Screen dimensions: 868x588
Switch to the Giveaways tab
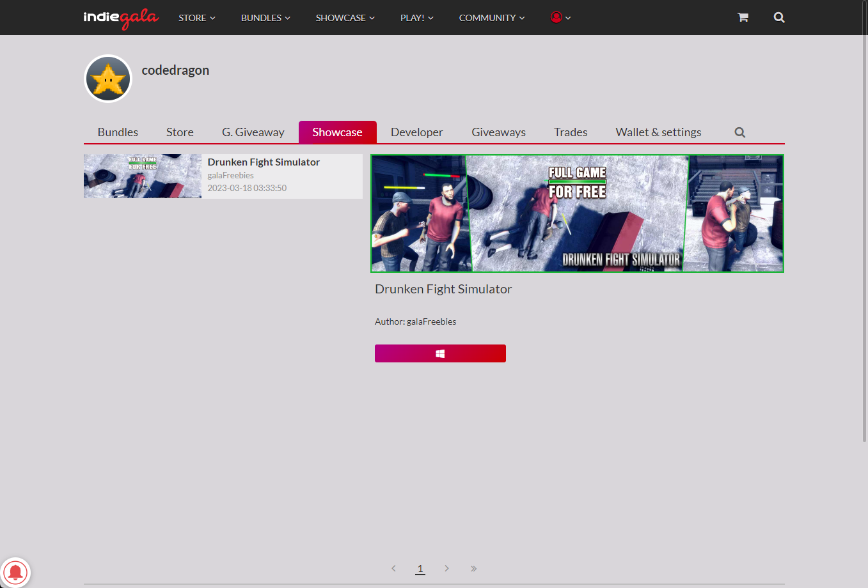(499, 132)
